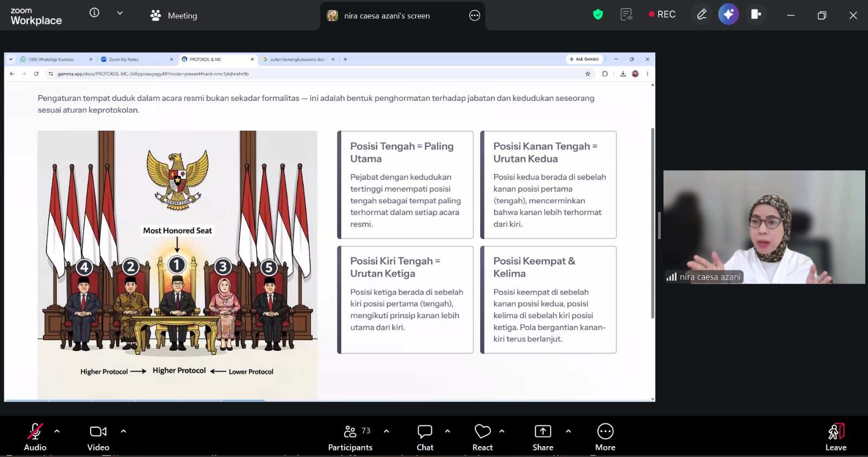Open the Participants panel
The width and height of the screenshot is (868, 457).
tap(350, 437)
